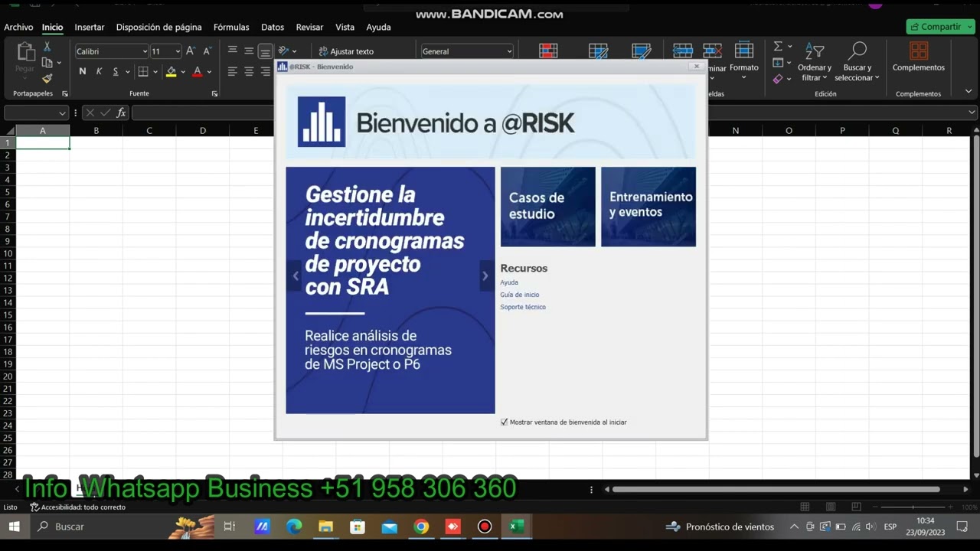
Task: Open the fill color dropdown arrow
Action: 183,72
